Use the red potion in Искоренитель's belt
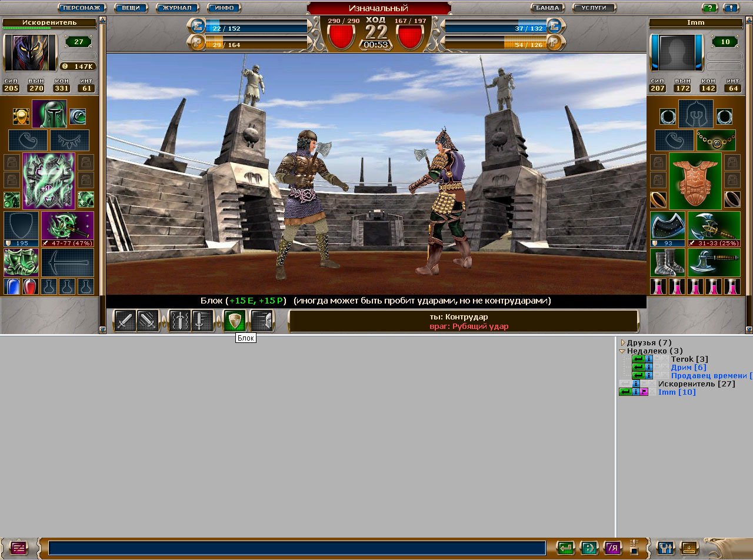The height and width of the screenshot is (560, 753). point(30,286)
